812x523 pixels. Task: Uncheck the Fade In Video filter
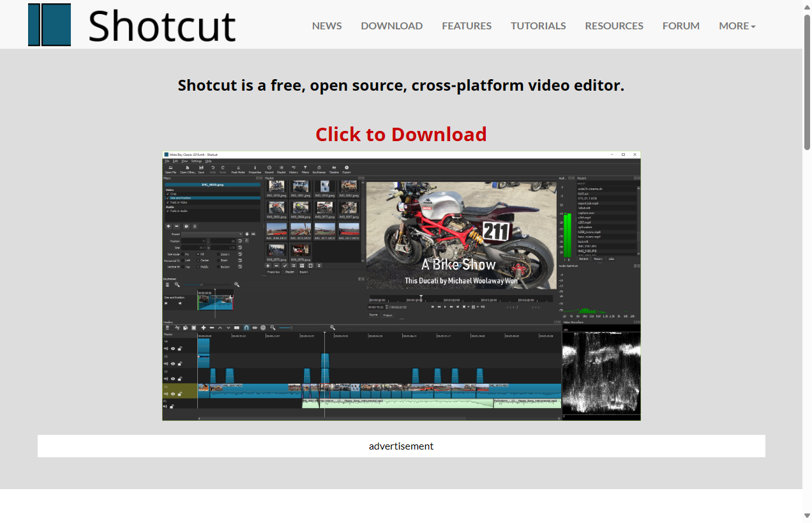(168, 202)
